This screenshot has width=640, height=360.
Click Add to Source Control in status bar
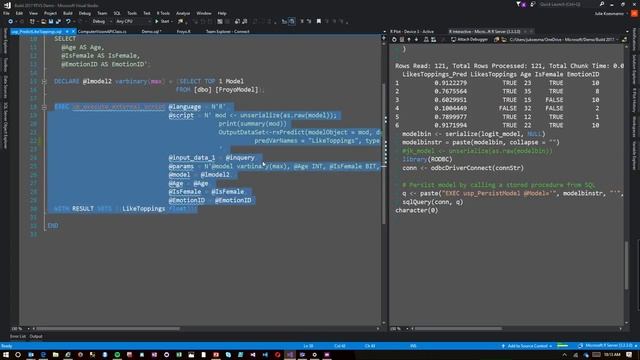[527, 346]
